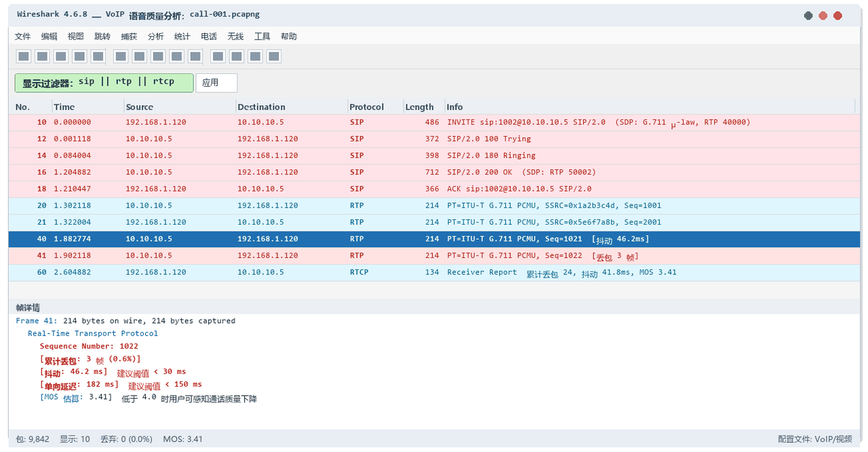Image resolution: width=868 pixels, height=452 pixels.
Task: Click the 包: 9,842 status bar entry
Action: 32,439
